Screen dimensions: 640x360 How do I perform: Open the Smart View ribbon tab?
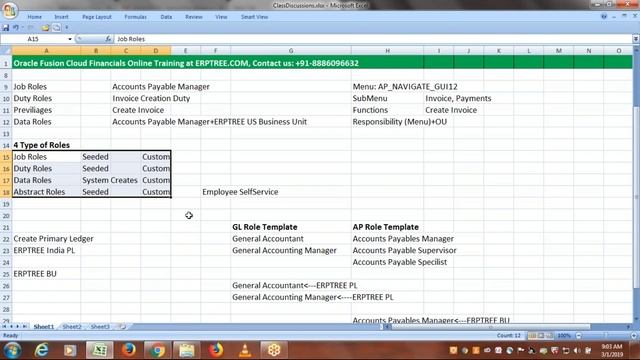[x=254, y=17]
